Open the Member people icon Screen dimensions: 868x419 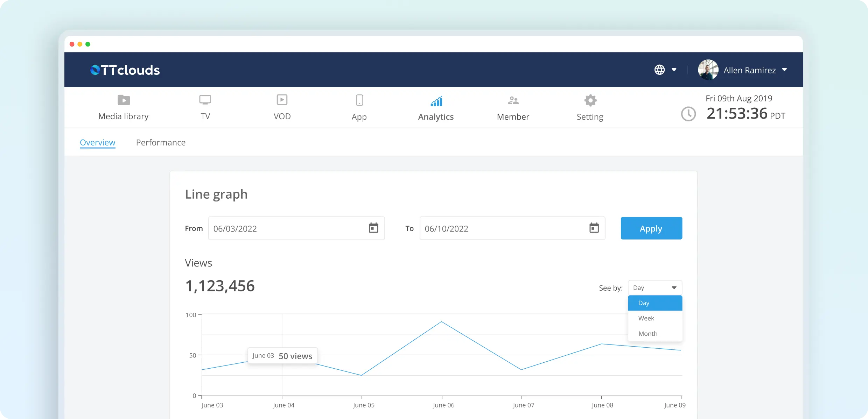click(x=513, y=100)
